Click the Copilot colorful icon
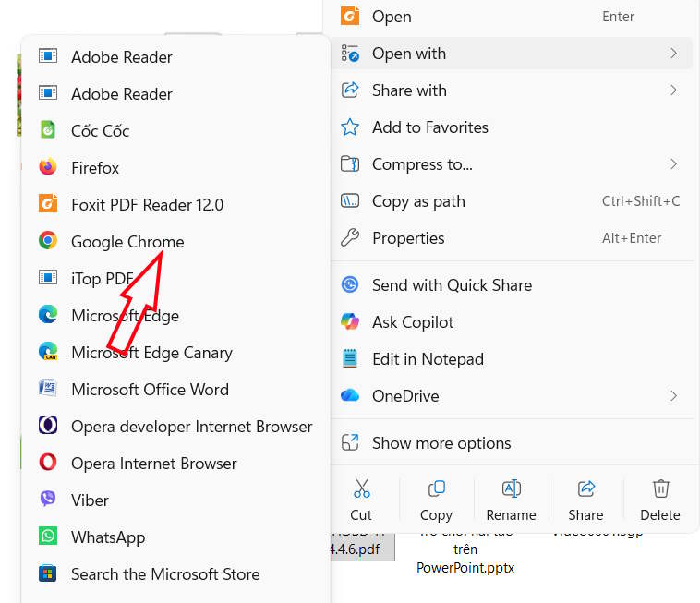 coord(350,321)
